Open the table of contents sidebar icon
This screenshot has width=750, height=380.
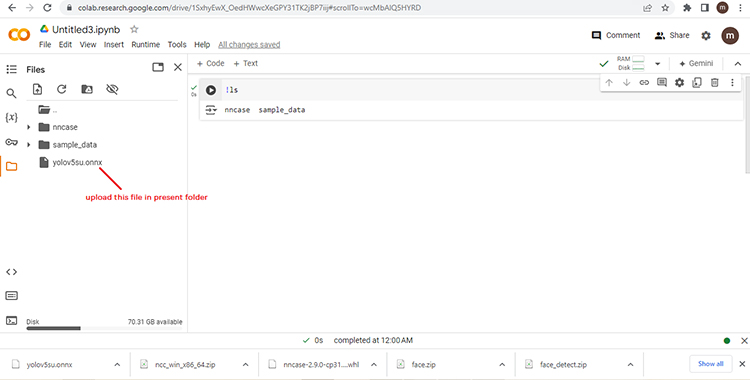[x=11, y=69]
